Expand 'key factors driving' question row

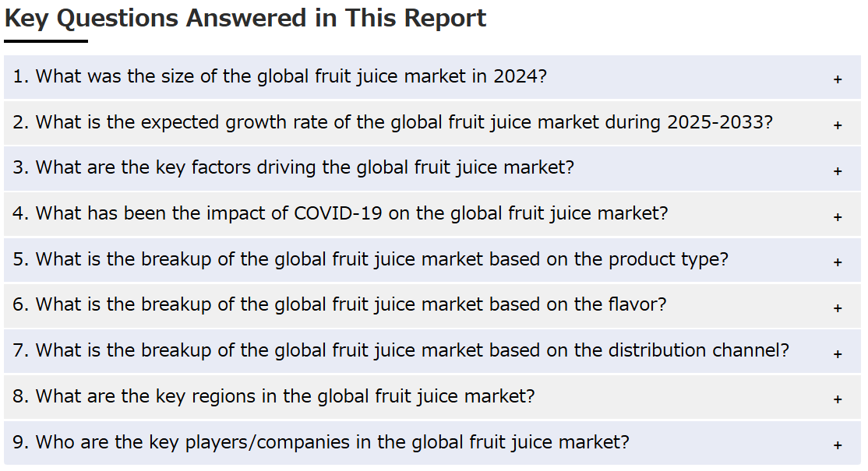tap(294, 167)
